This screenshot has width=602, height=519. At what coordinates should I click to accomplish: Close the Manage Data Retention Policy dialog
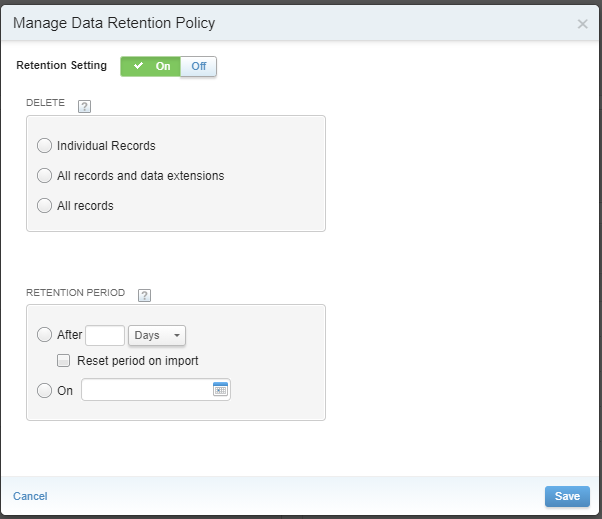(582, 24)
